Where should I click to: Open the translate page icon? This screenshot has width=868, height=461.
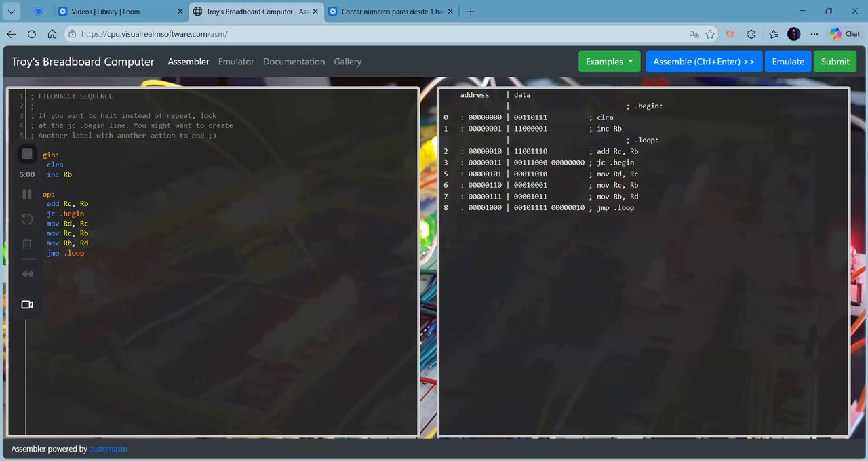[x=693, y=34]
